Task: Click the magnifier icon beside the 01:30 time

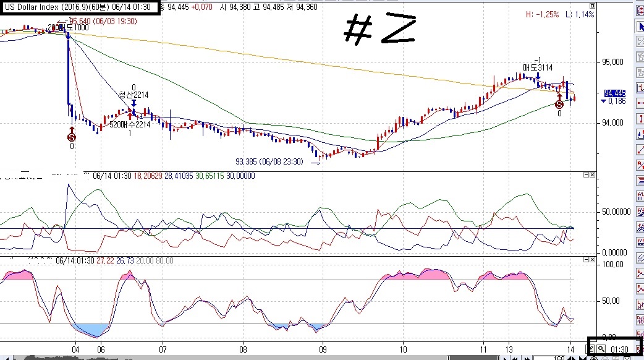Action: coord(600,349)
